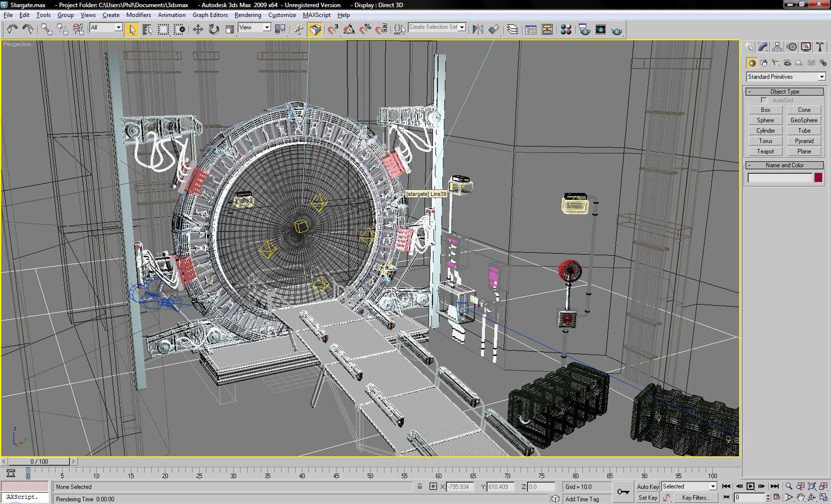This screenshot has height=504, width=831.
Task: Open the View coordinate system dropdown
Action: click(255, 28)
